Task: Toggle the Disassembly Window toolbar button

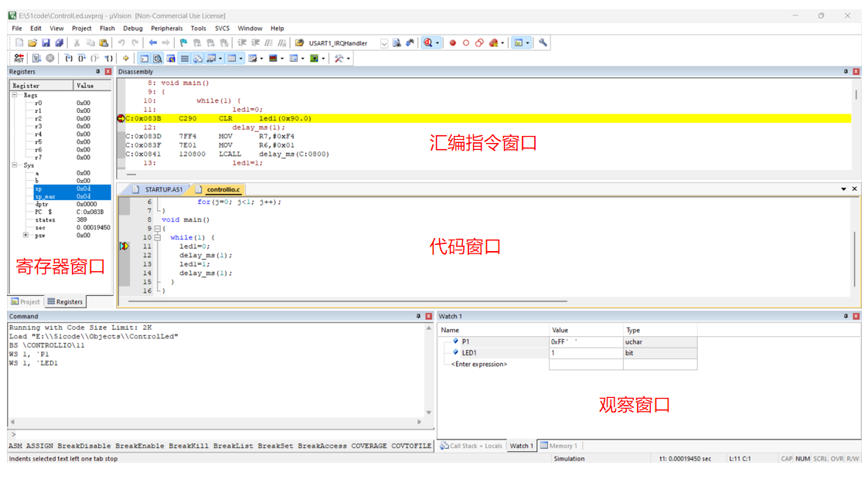Action: [158, 59]
